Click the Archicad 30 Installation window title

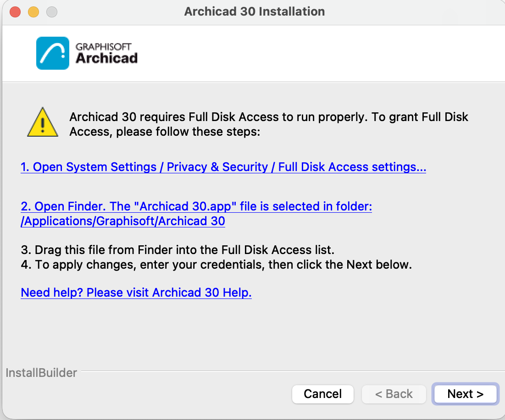coord(255,11)
